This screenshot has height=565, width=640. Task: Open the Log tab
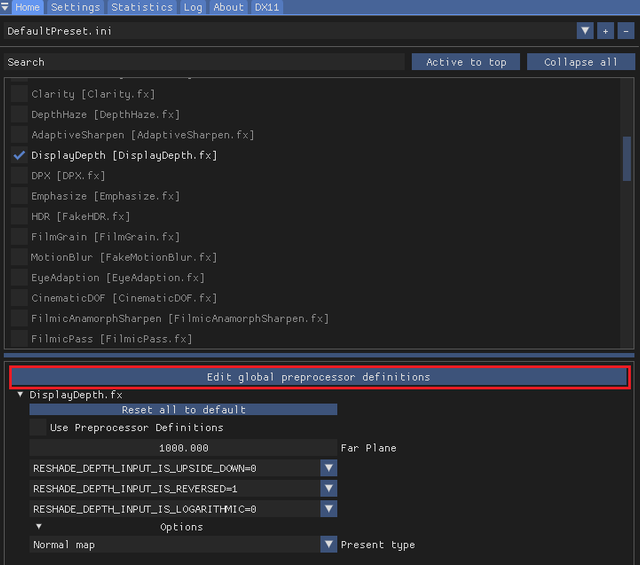(x=193, y=7)
